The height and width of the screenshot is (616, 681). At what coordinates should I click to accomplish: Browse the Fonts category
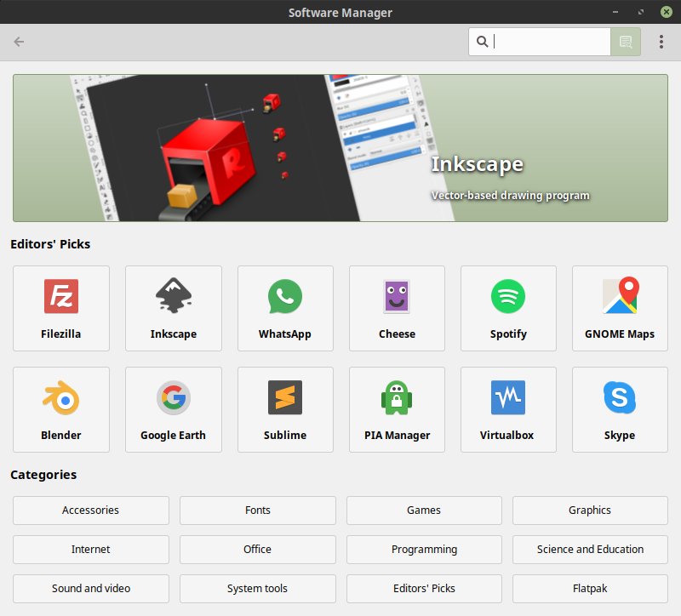pos(258,510)
